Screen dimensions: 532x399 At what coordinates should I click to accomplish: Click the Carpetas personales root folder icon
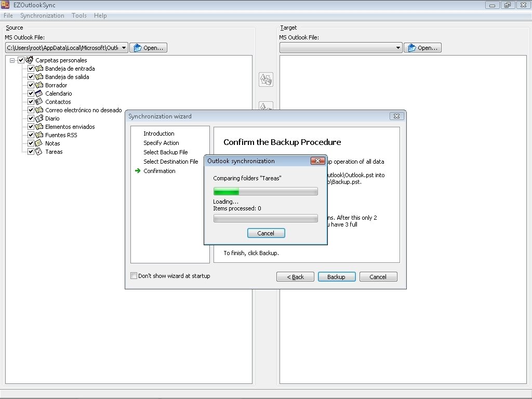(x=30, y=60)
